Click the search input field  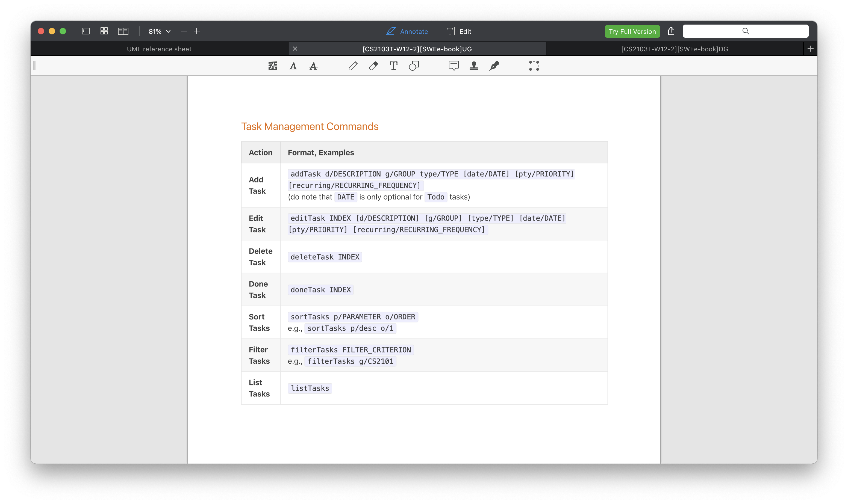click(745, 31)
